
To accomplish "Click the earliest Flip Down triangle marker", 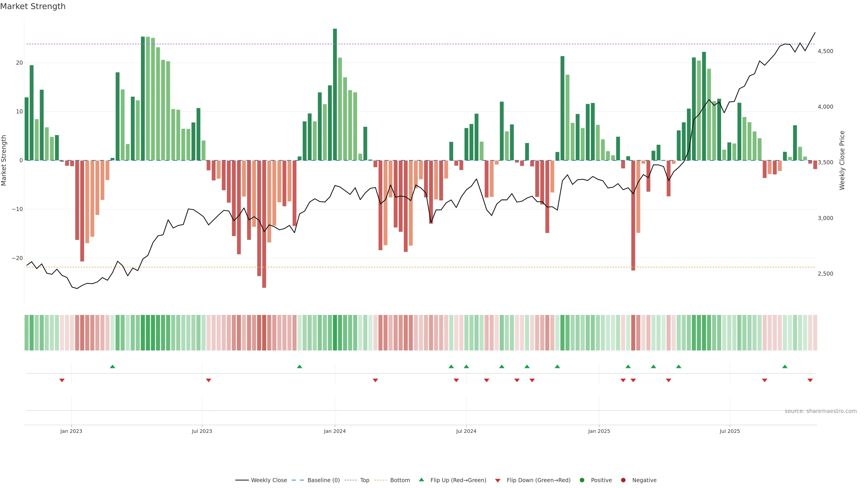I will (62, 380).
